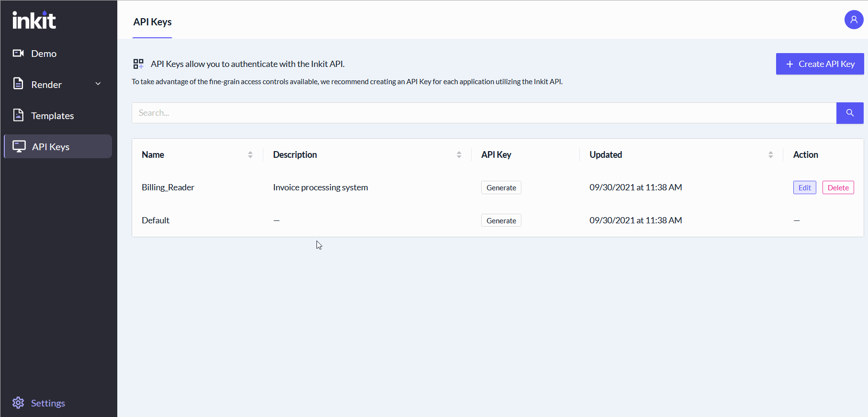Click Default row updated date cell
This screenshot has width=868, height=417.
[635, 220]
